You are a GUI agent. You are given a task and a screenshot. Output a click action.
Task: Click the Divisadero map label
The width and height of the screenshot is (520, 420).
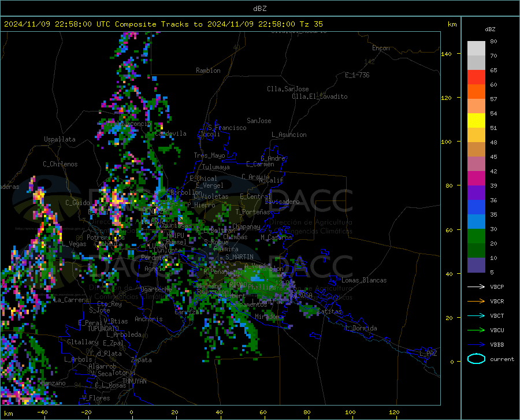[x=282, y=202]
